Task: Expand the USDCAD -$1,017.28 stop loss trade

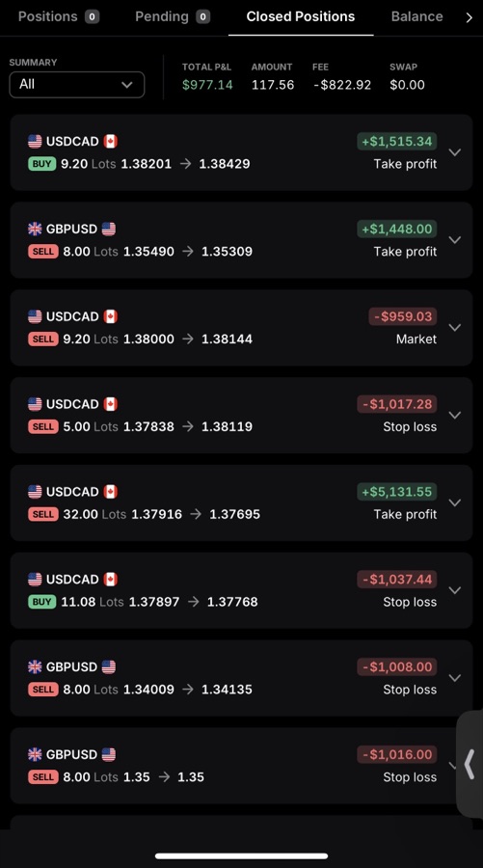Action: (455, 415)
